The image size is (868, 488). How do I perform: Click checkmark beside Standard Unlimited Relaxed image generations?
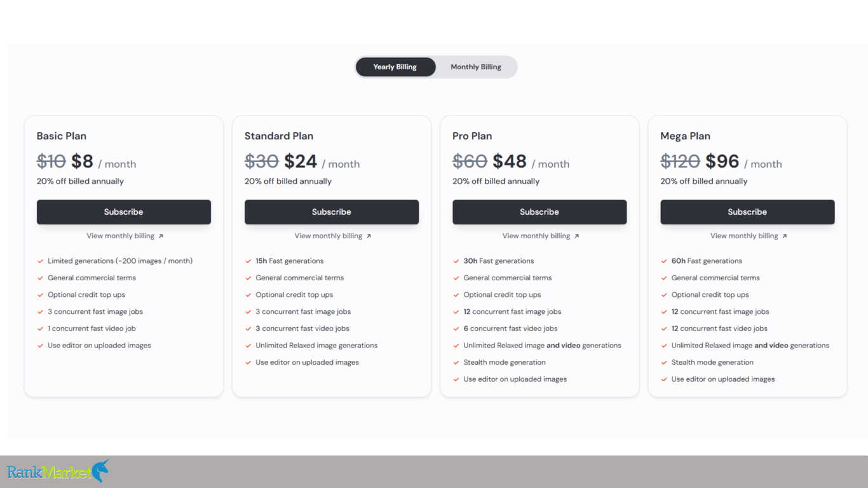click(x=248, y=346)
